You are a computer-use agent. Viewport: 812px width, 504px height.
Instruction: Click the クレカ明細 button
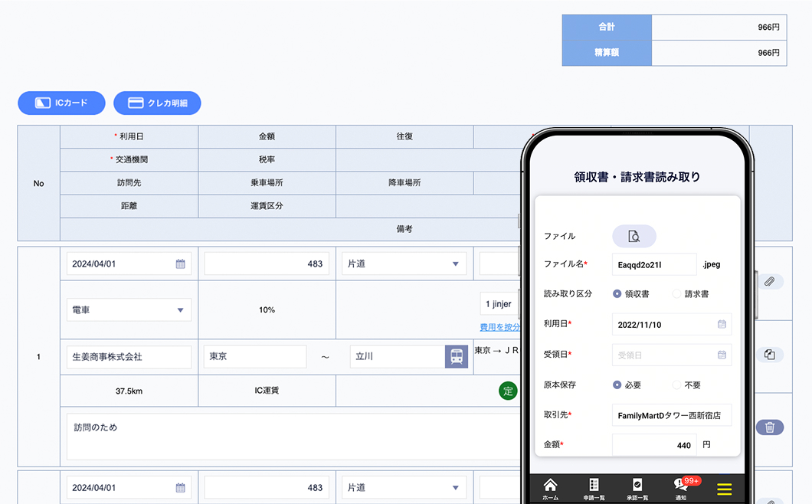(157, 103)
